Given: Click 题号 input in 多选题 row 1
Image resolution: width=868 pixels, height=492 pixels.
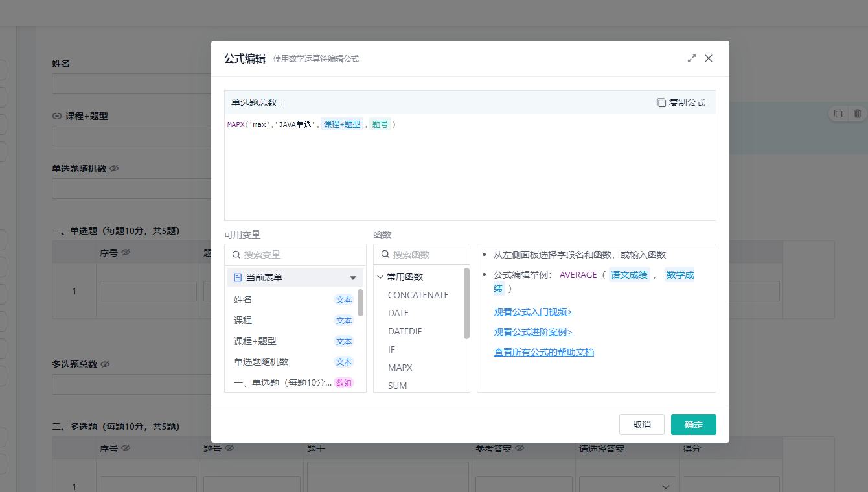Looking at the screenshot, I should coord(252,485).
